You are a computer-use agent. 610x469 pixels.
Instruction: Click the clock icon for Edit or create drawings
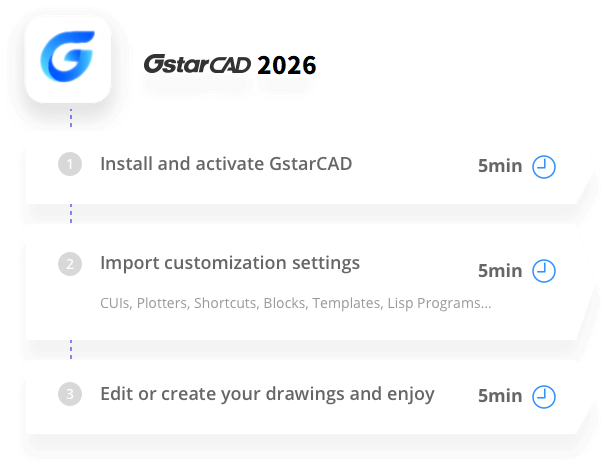click(x=544, y=396)
